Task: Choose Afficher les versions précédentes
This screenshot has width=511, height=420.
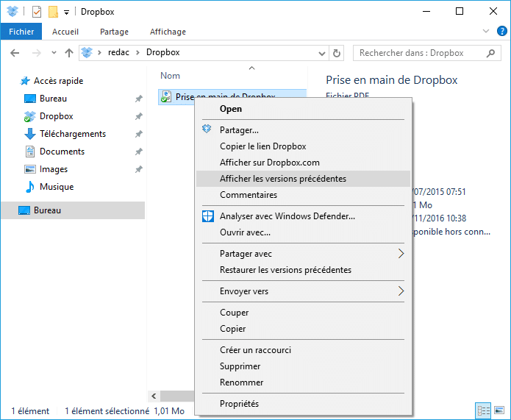Action: pyautogui.click(x=303, y=179)
